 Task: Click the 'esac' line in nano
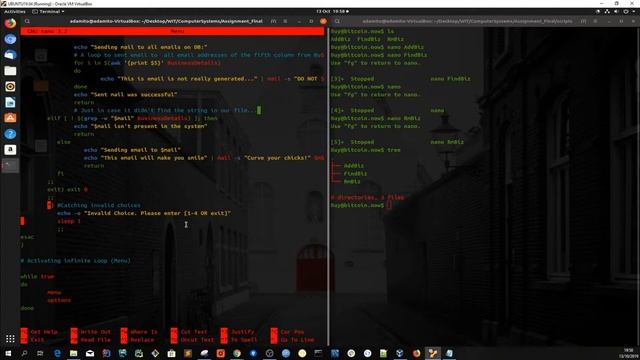point(27,237)
